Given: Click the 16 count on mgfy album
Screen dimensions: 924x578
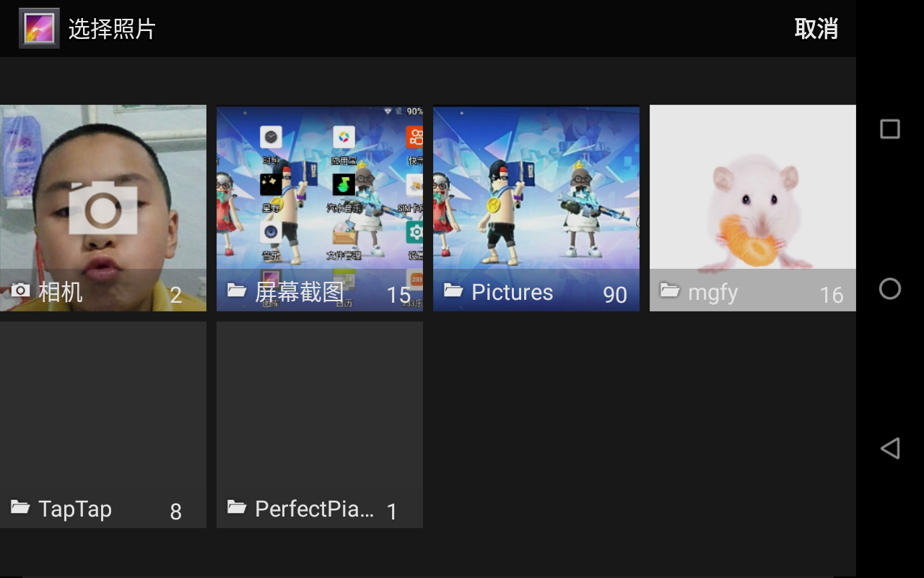Looking at the screenshot, I should pos(832,295).
